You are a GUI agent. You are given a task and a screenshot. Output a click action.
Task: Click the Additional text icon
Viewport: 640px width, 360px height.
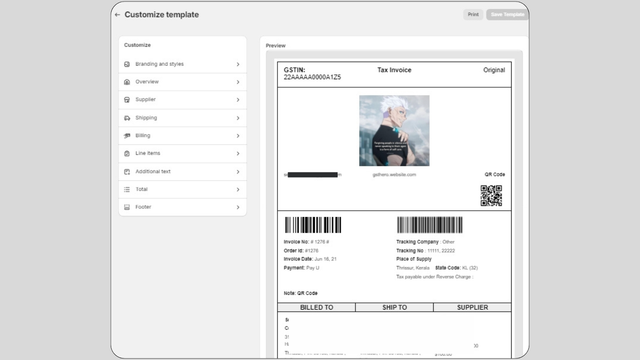(127, 172)
